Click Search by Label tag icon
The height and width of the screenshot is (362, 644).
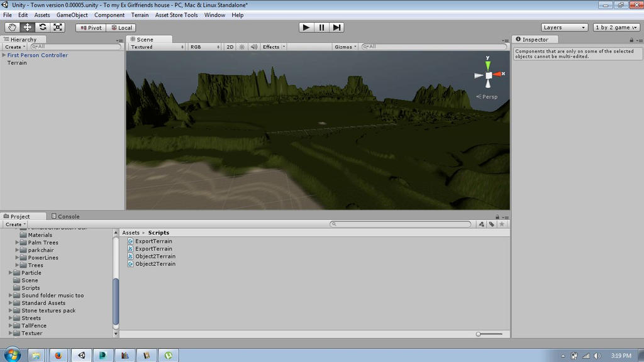pos(491,224)
